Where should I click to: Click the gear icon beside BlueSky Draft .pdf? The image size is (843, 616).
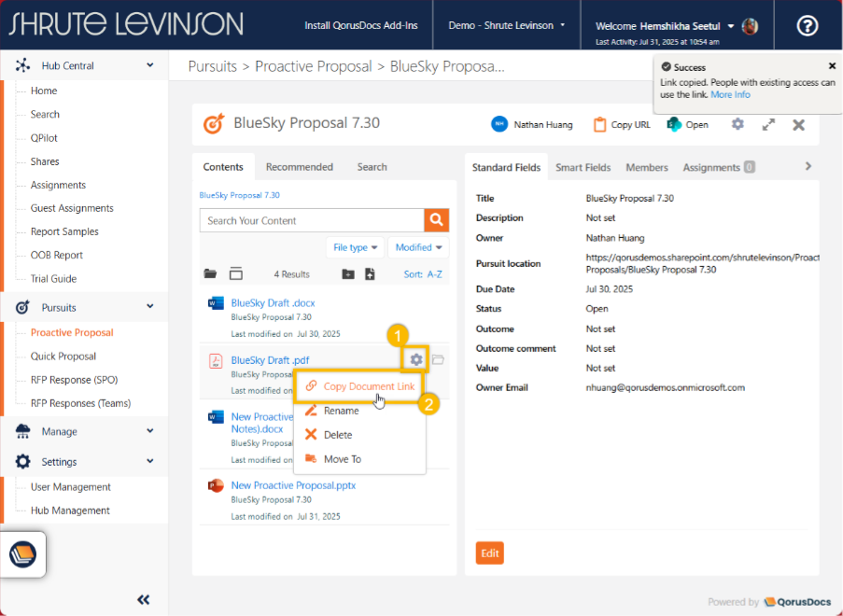(x=416, y=359)
